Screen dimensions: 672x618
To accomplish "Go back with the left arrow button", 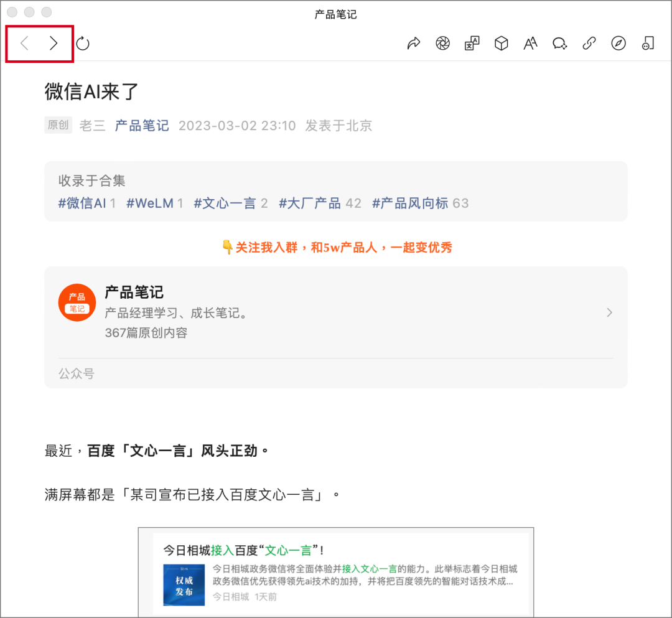I will (x=24, y=44).
